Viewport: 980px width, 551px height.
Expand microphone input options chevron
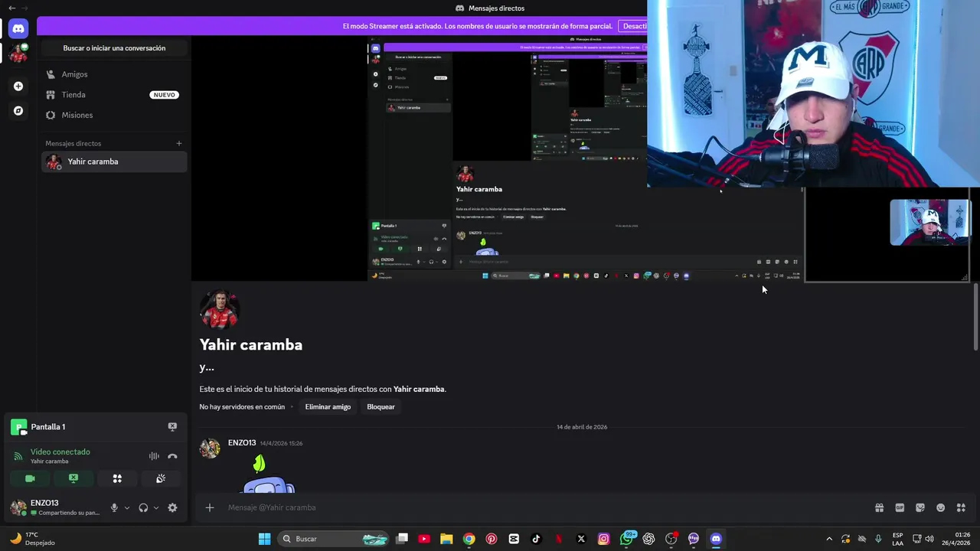tap(127, 507)
